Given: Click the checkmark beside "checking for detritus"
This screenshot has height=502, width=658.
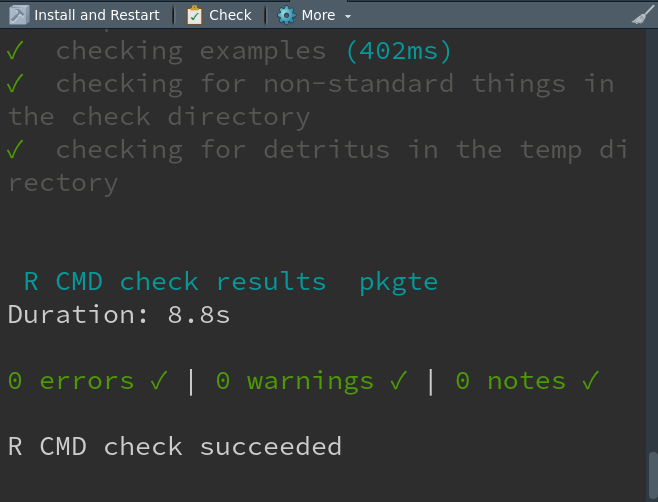Looking at the screenshot, I should pos(15,150).
